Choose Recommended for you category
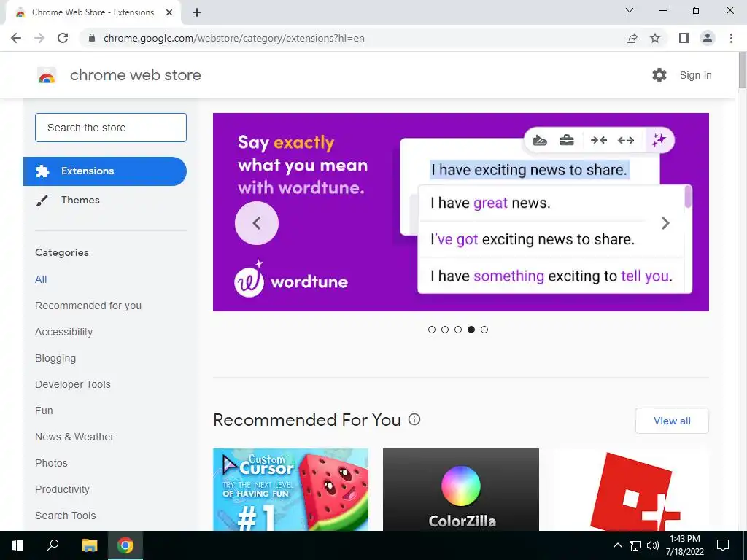This screenshot has height=560, width=747. 88,306
